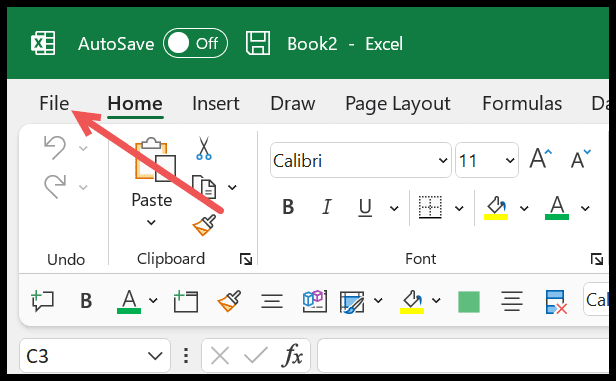This screenshot has height=381, width=616.
Task: Click the Undo arrow icon
Action: [55, 147]
